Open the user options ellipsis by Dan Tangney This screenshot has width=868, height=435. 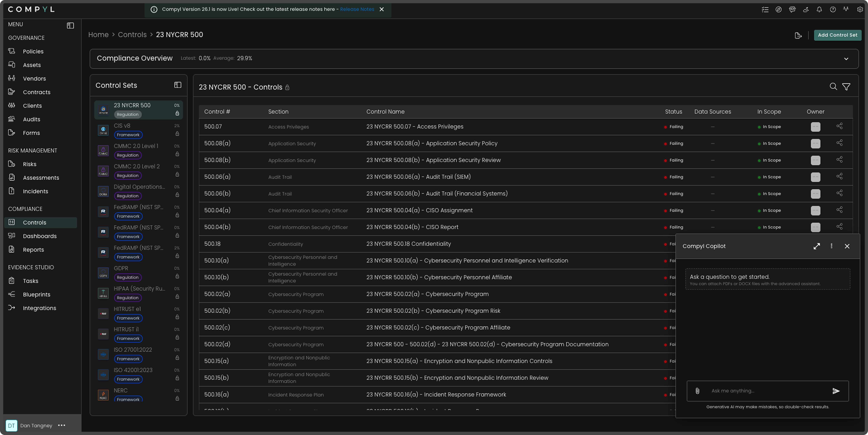click(x=62, y=425)
